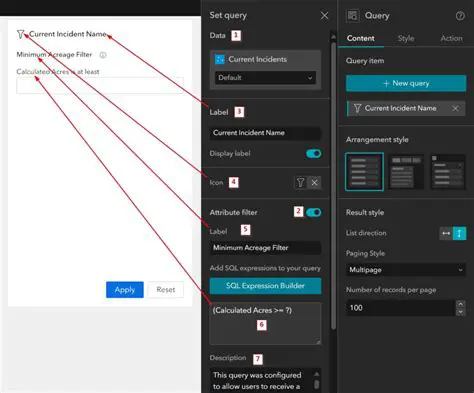Add a New query item
Image resolution: width=474 pixels, height=393 pixels.
tap(406, 83)
